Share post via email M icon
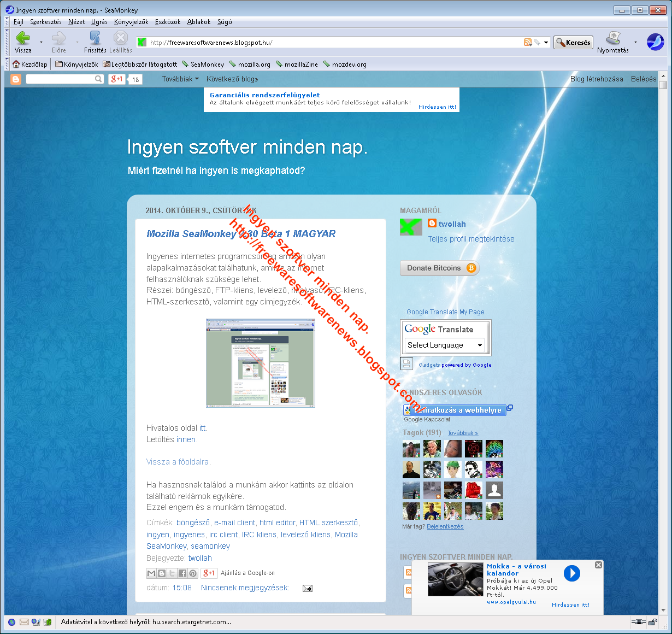This screenshot has height=634, width=672. 151,573
